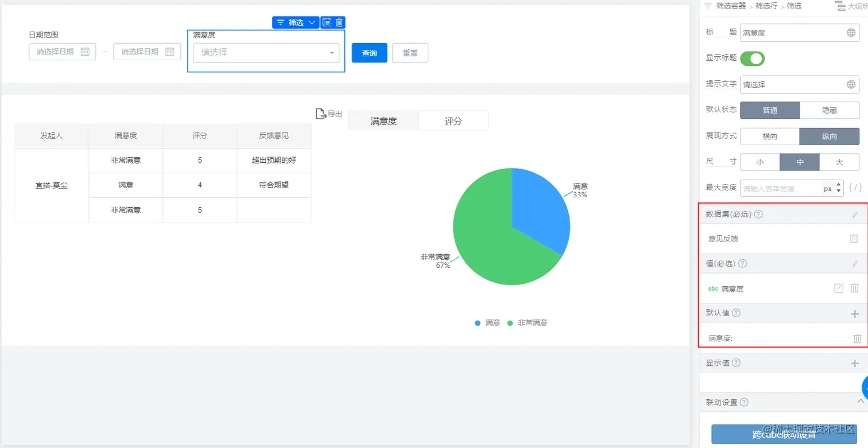The height and width of the screenshot is (448, 868).
Task: Go to 筛选行 breadcrumb
Action: click(766, 6)
